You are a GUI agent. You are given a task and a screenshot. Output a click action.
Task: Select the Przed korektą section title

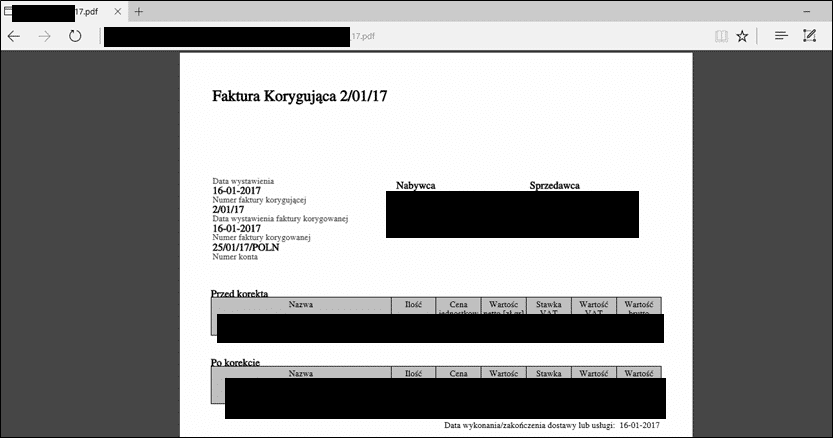pos(240,293)
